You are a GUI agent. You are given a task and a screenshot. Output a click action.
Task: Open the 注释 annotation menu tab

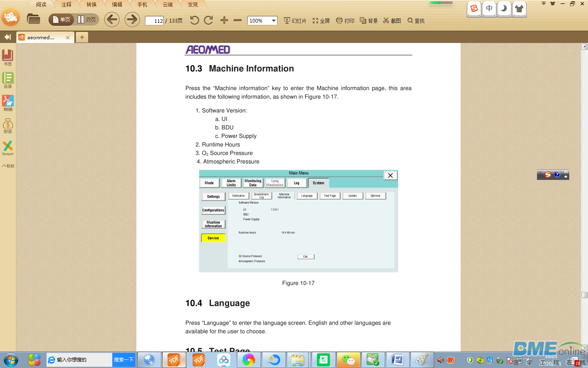[x=66, y=4]
